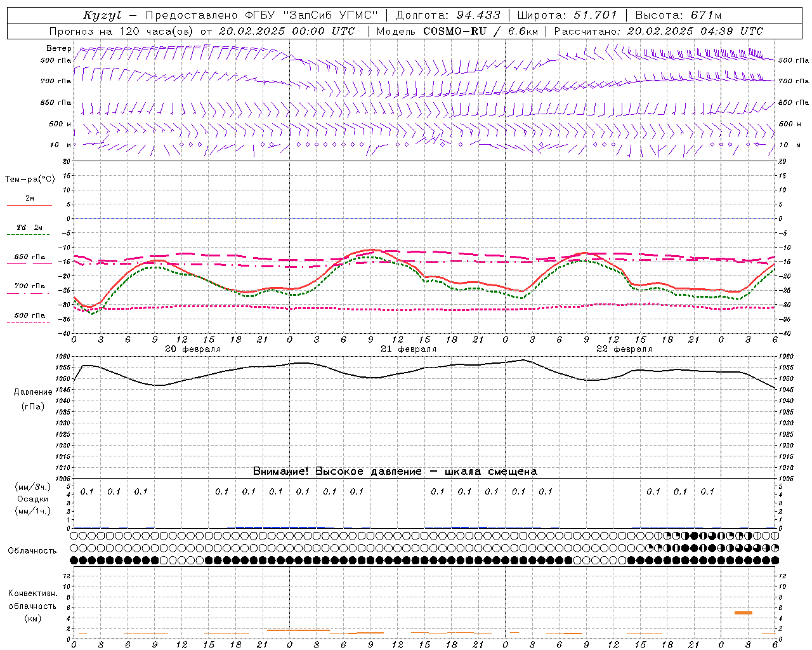Click the "2м" temperature legend entry

[30, 199]
